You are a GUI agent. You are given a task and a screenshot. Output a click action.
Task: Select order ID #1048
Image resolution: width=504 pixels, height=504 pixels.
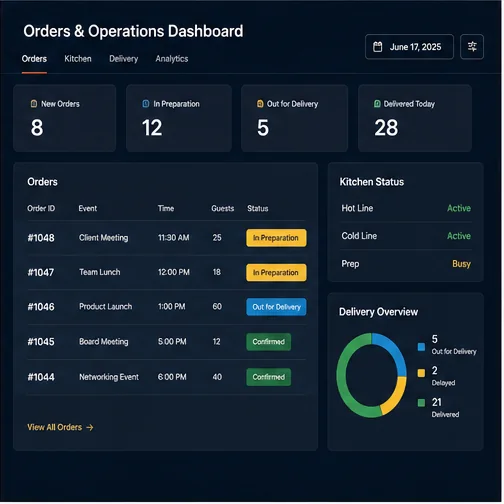coord(41,239)
